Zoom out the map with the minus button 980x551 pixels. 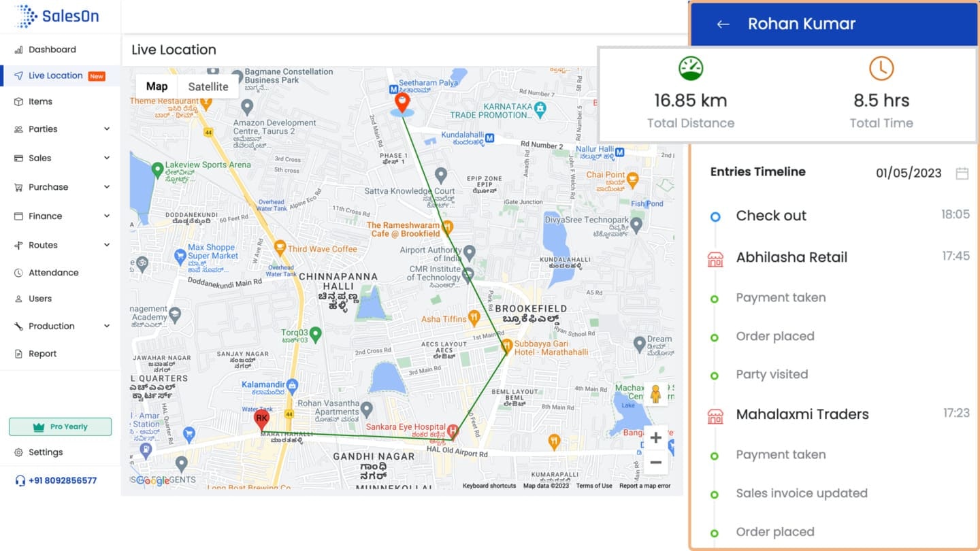click(x=655, y=463)
